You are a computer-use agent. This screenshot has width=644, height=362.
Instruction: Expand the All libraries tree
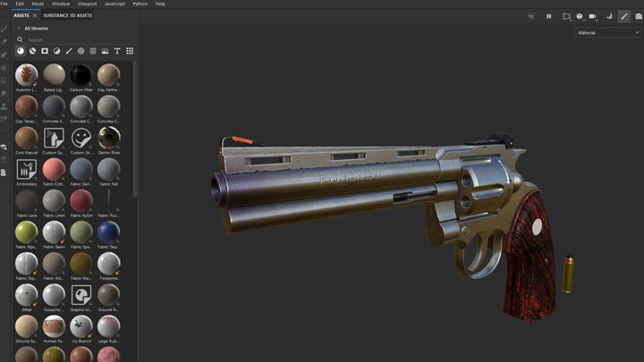point(19,28)
